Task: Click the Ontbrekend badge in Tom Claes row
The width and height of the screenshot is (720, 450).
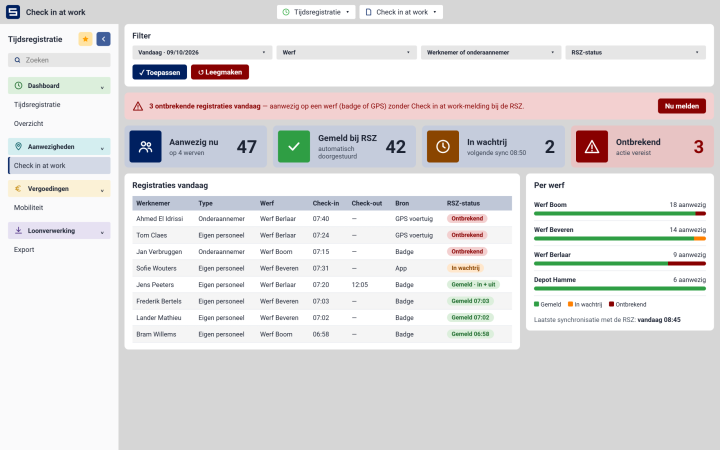Action: coord(467,235)
